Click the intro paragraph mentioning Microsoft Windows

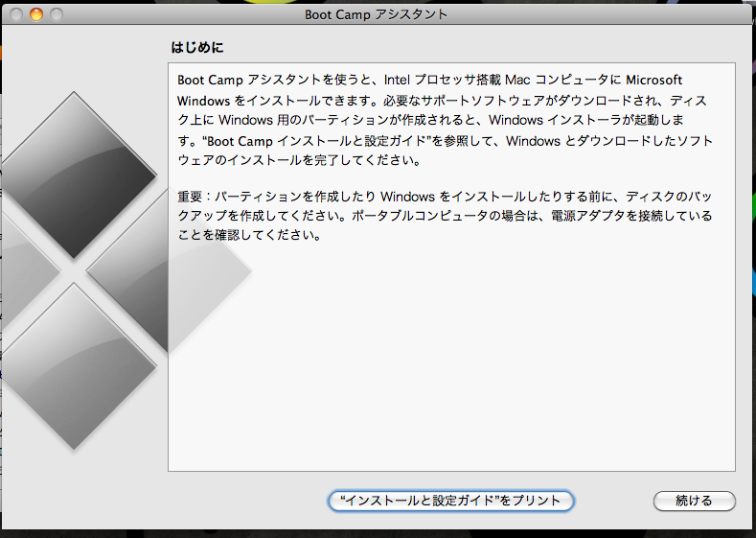tap(445, 120)
